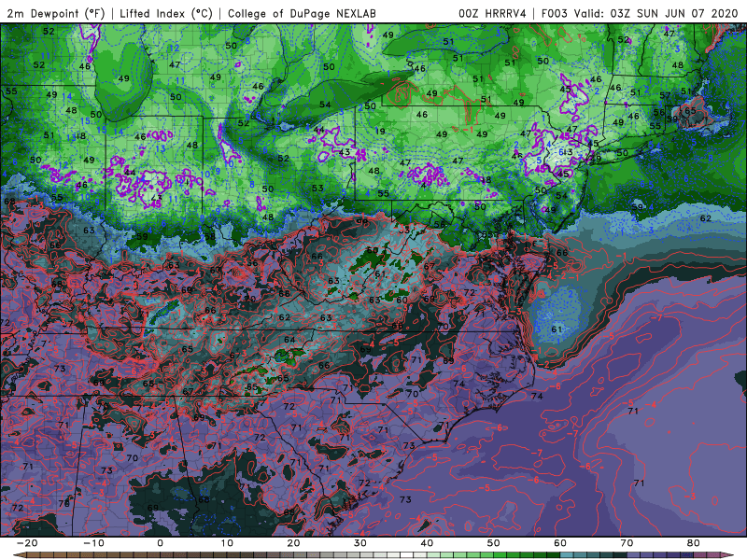Click the "Lifted Index (°C)" header label

pyautogui.click(x=166, y=13)
